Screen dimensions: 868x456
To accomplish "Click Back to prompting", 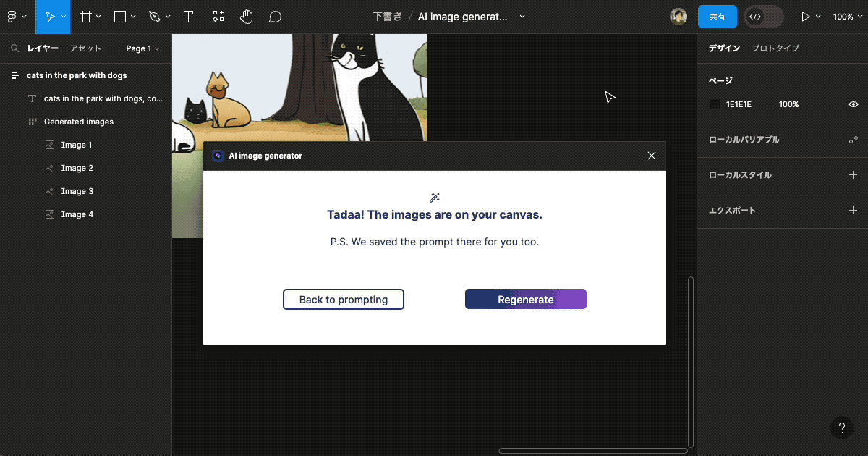I will [344, 299].
